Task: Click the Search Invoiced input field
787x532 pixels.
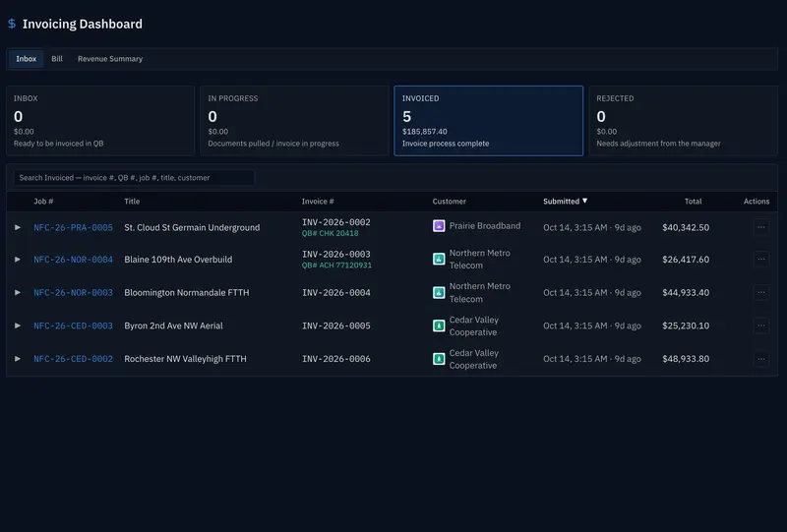Action: (x=134, y=178)
